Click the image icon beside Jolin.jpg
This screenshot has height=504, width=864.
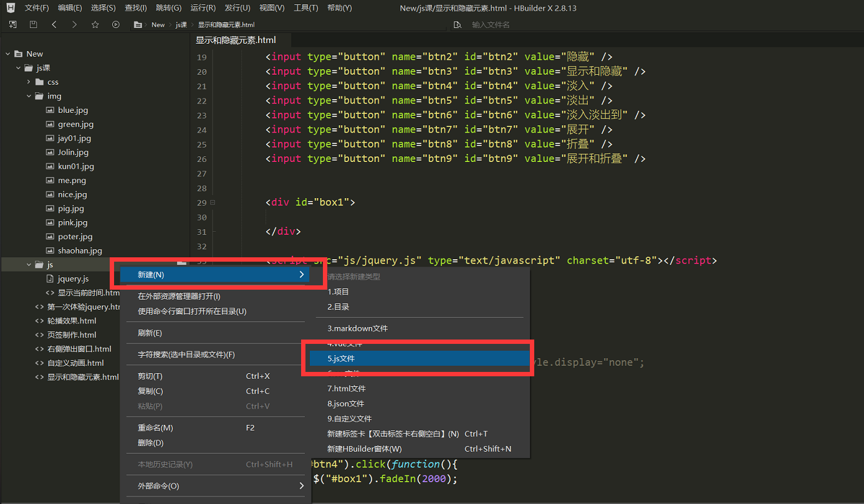(x=50, y=152)
